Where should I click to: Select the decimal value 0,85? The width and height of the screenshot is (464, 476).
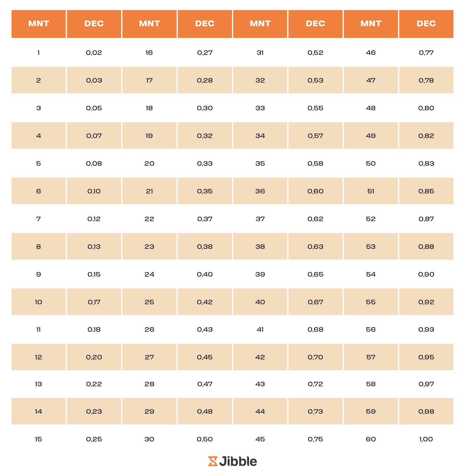(x=426, y=191)
